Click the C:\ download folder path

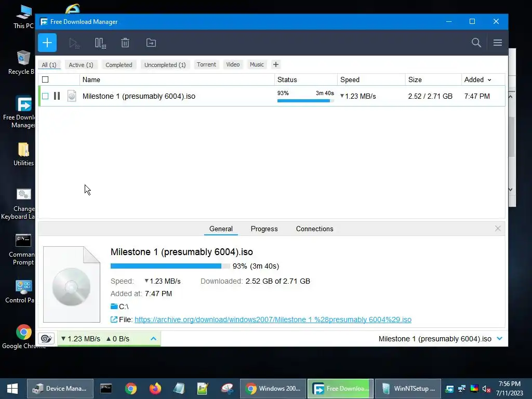pyautogui.click(x=124, y=307)
